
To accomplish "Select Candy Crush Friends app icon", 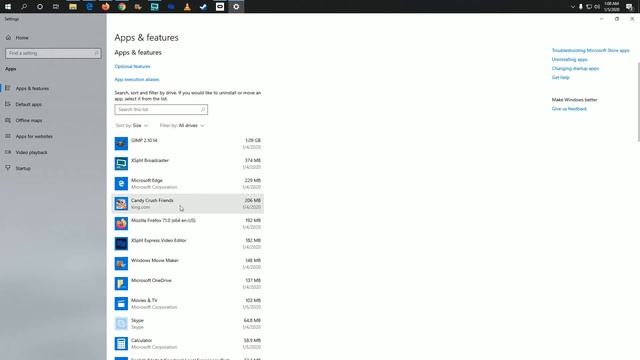I will 121,204.
